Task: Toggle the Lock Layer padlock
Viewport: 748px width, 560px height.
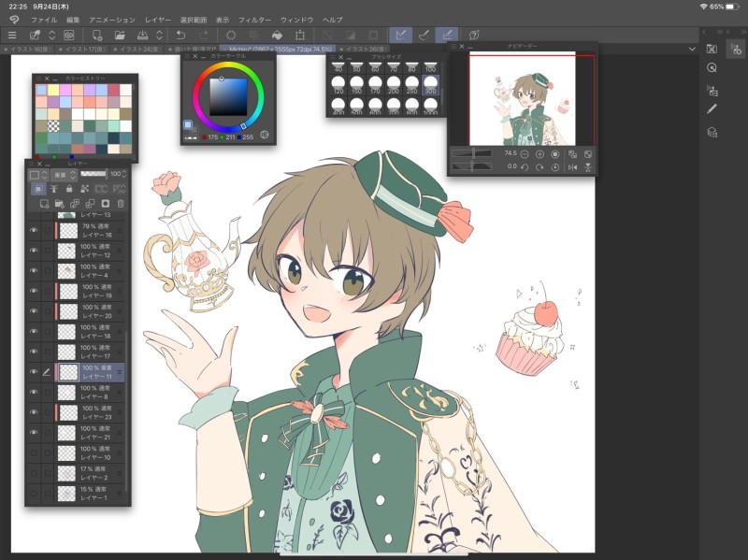Action: pos(69,189)
